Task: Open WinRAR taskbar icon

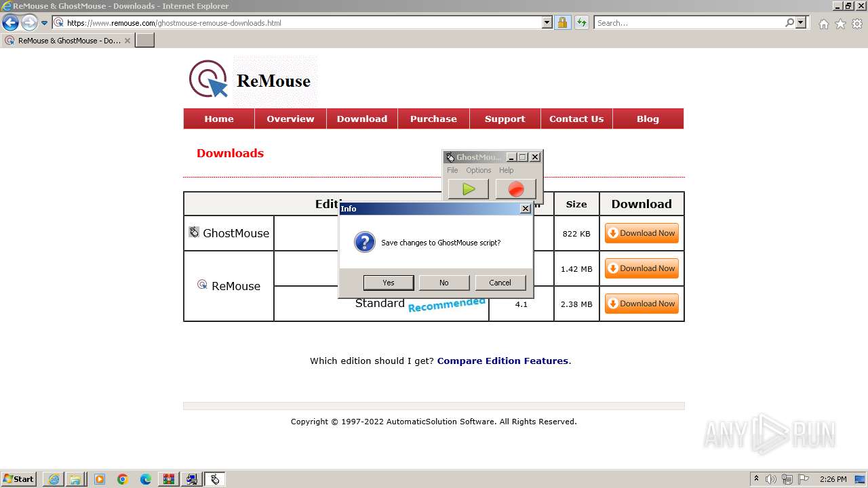Action: point(168,479)
